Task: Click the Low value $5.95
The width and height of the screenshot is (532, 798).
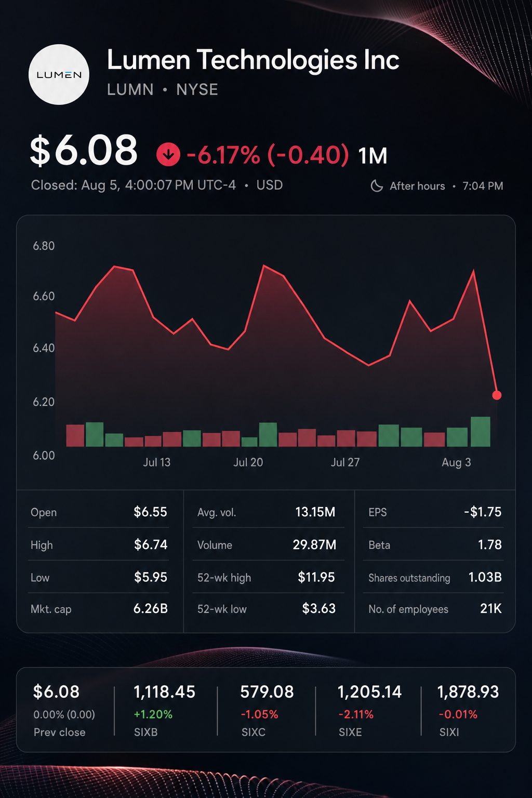Action: [x=151, y=577]
